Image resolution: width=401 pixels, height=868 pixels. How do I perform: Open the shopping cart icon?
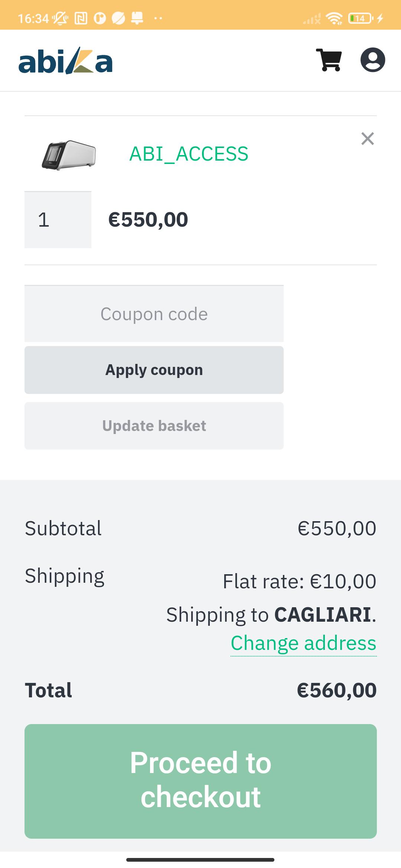[x=329, y=60]
